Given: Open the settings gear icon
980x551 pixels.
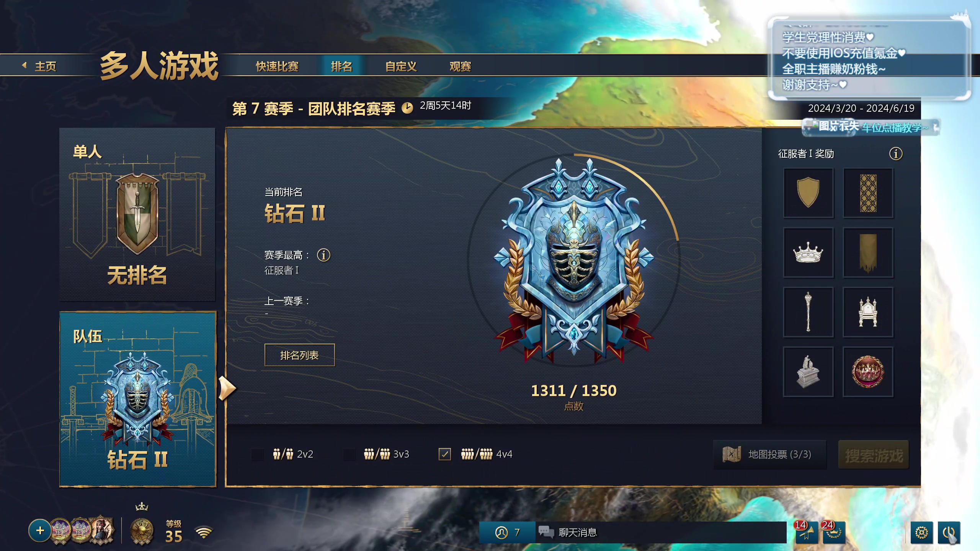Looking at the screenshot, I should coord(921,532).
